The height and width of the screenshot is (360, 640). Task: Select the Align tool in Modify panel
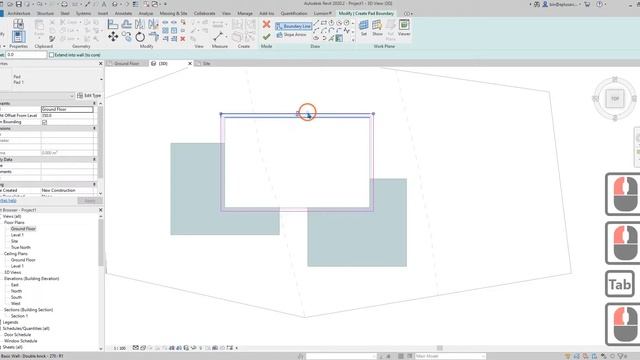pos(113,24)
